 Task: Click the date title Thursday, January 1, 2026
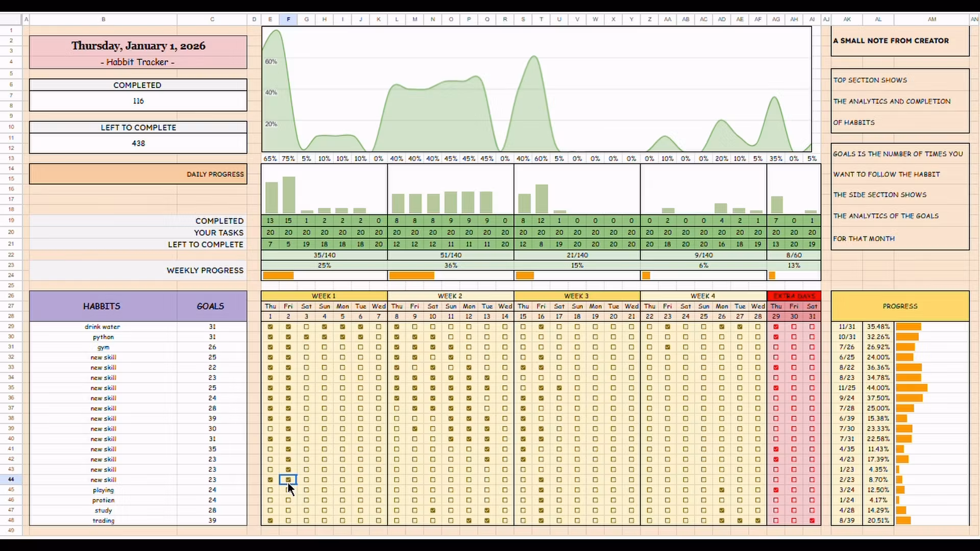coord(138,46)
